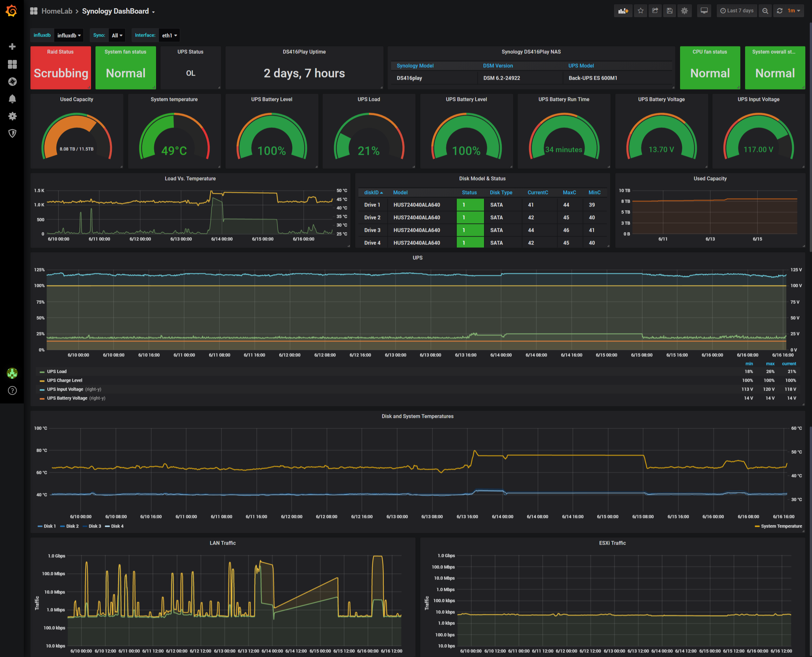Toggle UPS Input Voltage legend series
This screenshot has height=657, width=812.
(65, 390)
